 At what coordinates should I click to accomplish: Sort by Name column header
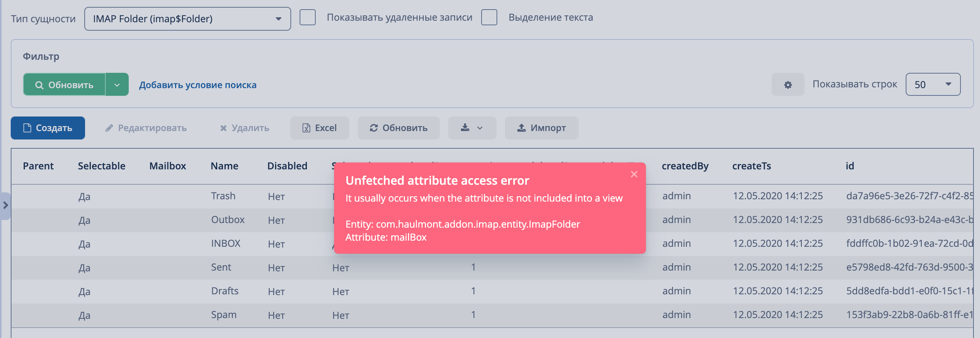225,166
